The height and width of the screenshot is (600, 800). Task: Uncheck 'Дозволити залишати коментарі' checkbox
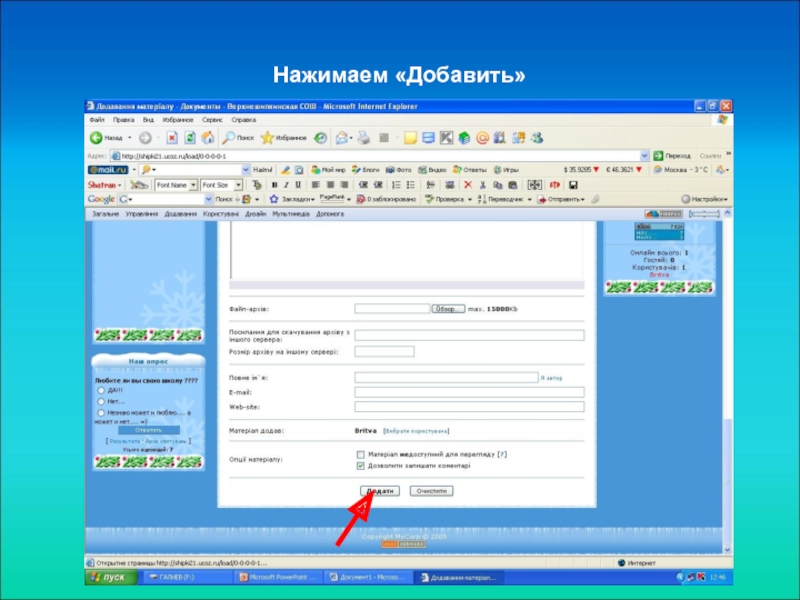(361, 466)
